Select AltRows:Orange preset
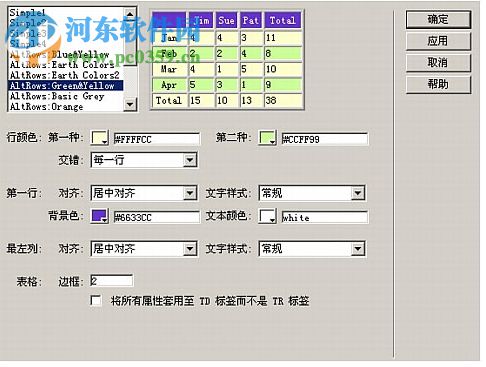Screen dimensions: 486x367 66,107
